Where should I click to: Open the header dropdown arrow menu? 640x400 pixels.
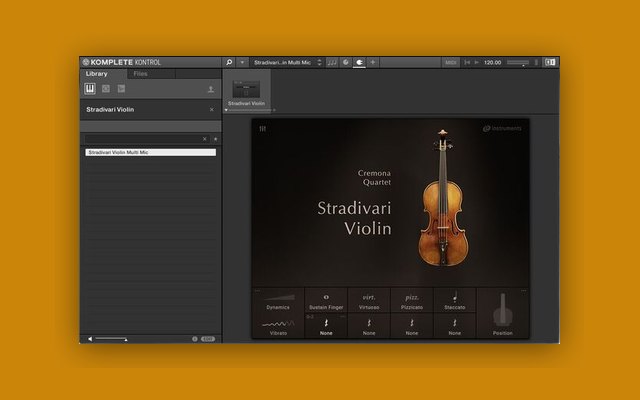[242, 62]
